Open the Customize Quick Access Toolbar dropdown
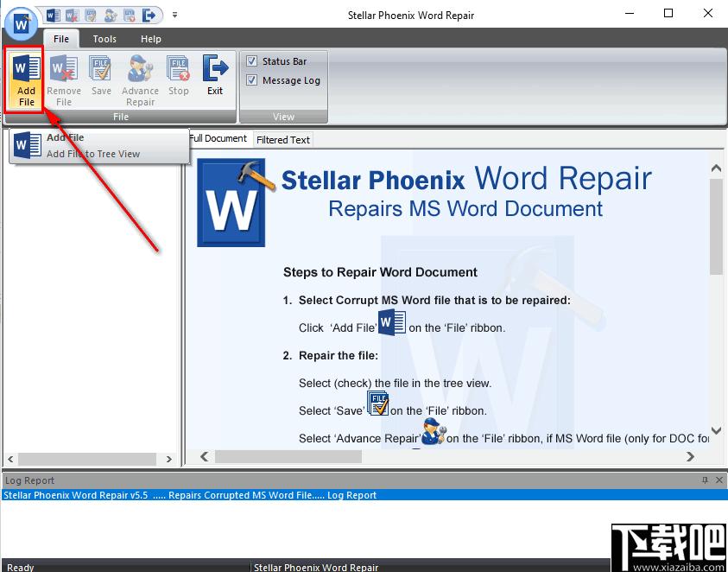The image size is (728, 572). click(x=174, y=15)
